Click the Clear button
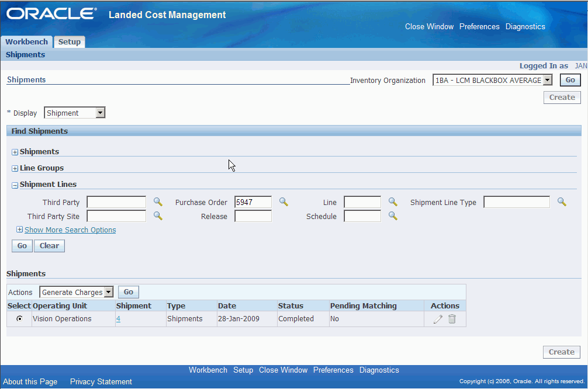The width and height of the screenshot is (588, 389). [x=50, y=246]
